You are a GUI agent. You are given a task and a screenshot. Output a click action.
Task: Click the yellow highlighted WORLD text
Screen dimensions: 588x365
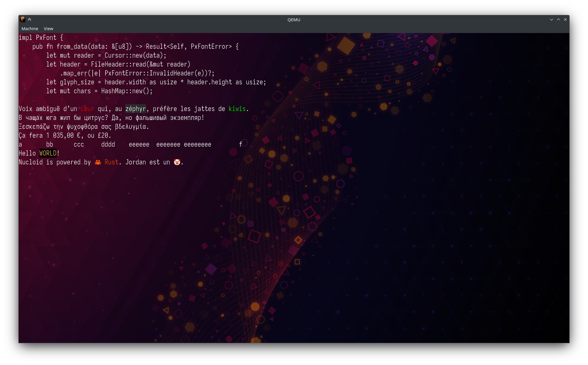point(48,154)
